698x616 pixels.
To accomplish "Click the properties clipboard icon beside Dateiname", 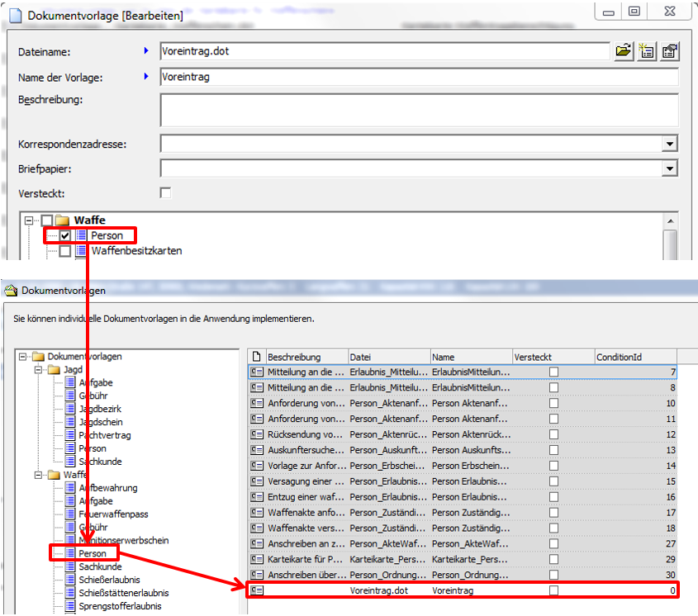I will click(669, 51).
